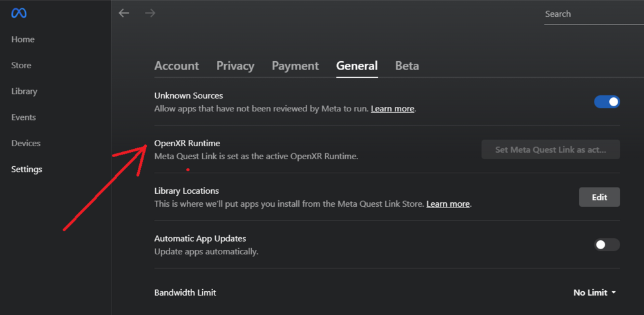Viewport: 644px width, 315px height.
Task: Select the Beta tab
Action: coord(407,66)
